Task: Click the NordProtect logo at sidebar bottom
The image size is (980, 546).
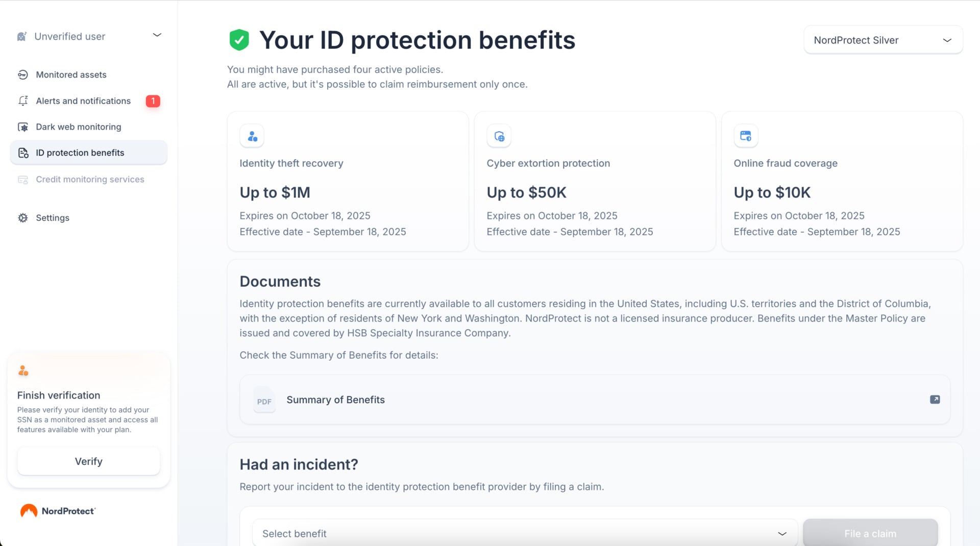Action: click(x=58, y=510)
